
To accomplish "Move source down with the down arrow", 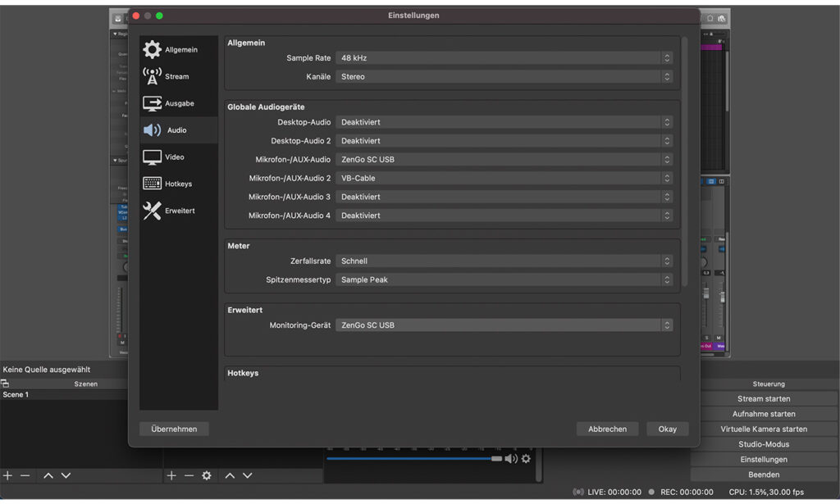I will coord(248,475).
